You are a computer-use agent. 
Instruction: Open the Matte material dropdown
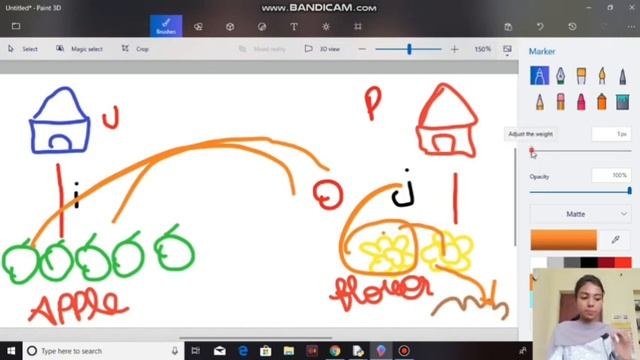(x=580, y=214)
